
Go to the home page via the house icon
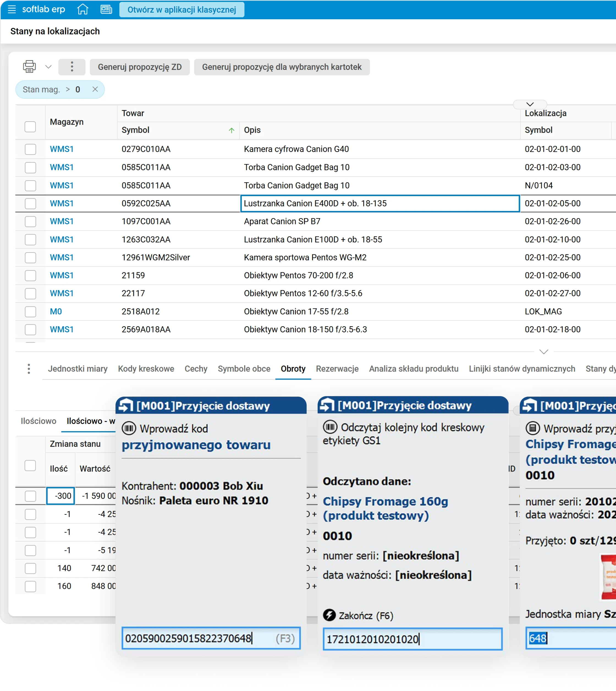[x=82, y=9]
